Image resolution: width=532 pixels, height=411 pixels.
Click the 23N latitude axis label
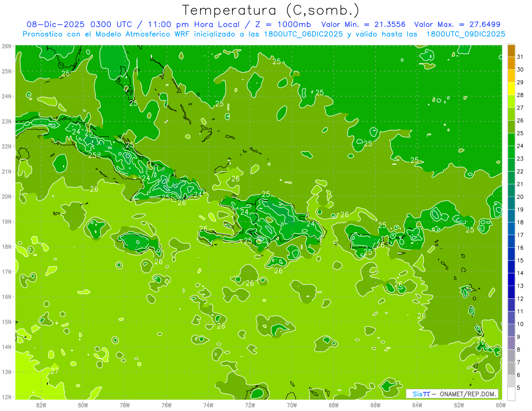[6, 121]
